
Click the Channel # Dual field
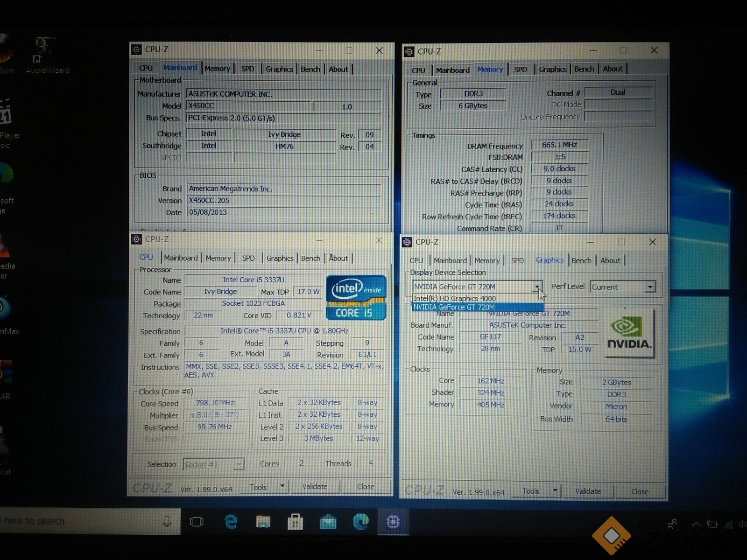pos(618,92)
